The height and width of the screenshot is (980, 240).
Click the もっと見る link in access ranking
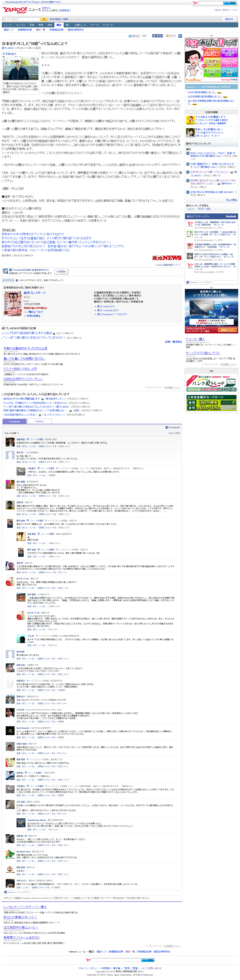tap(232, 200)
